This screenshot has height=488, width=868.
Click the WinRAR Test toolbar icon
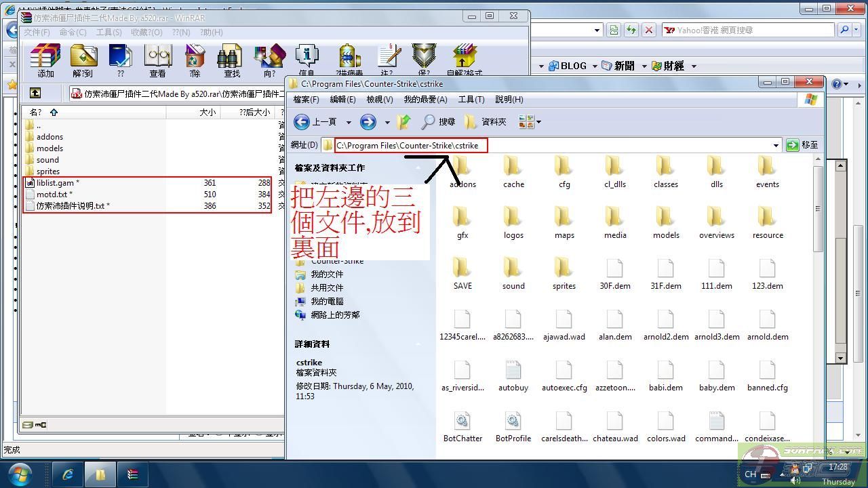[x=121, y=56]
